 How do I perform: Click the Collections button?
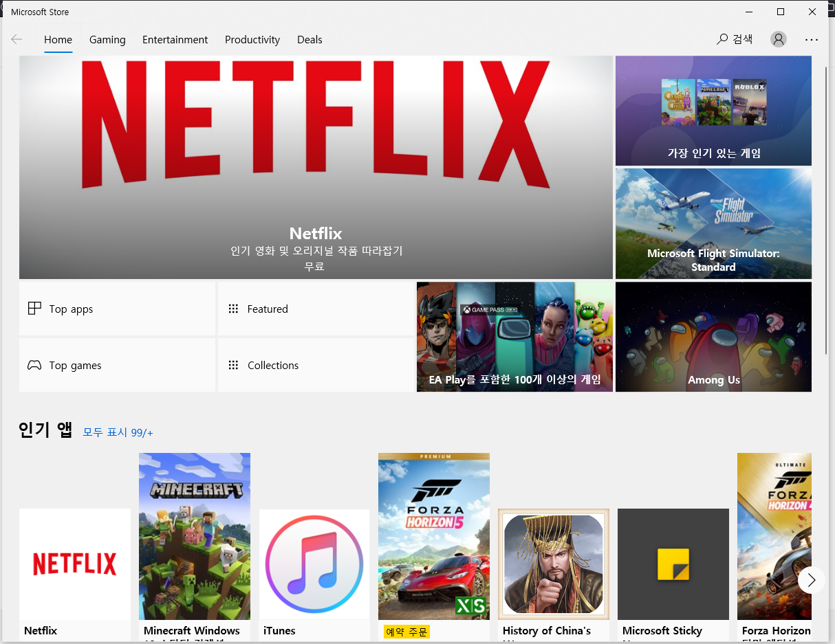point(316,365)
